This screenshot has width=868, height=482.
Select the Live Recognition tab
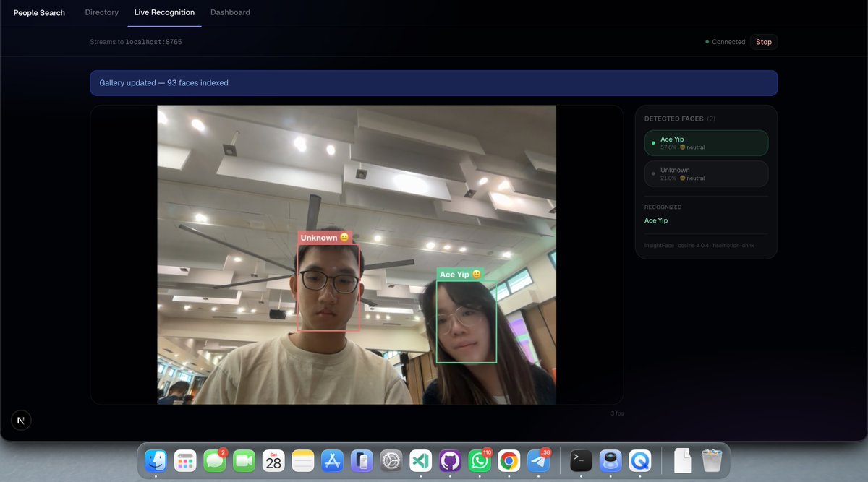pos(164,12)
